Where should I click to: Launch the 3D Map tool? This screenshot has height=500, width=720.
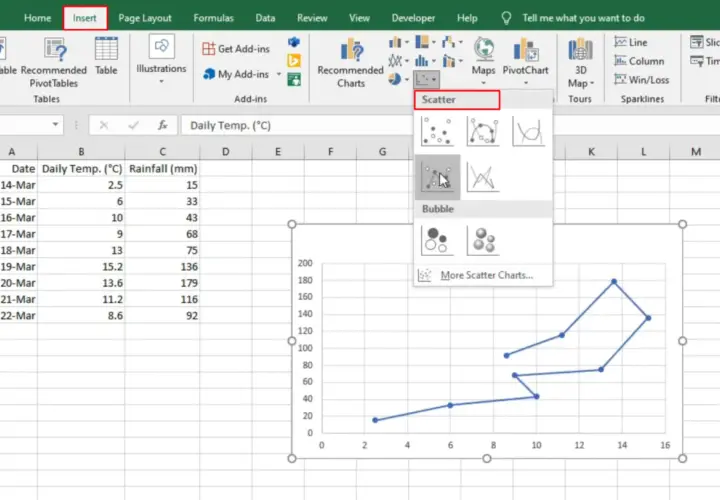(580, 63)
